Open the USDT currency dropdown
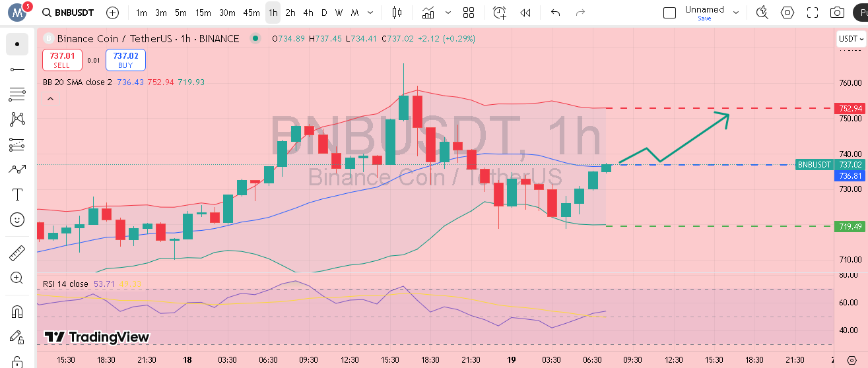This screenshot has height=368, width=868. (x=851, y=39)
